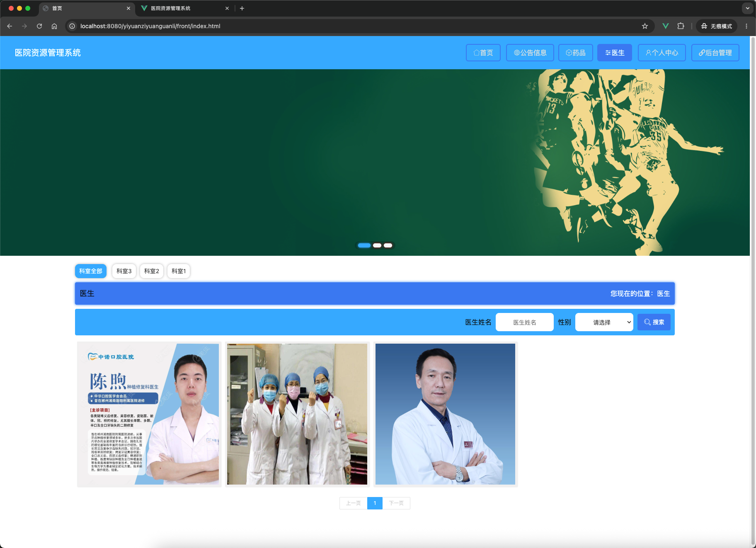
Task: Filter by 科室2 department
Action: tap(152, 271)
